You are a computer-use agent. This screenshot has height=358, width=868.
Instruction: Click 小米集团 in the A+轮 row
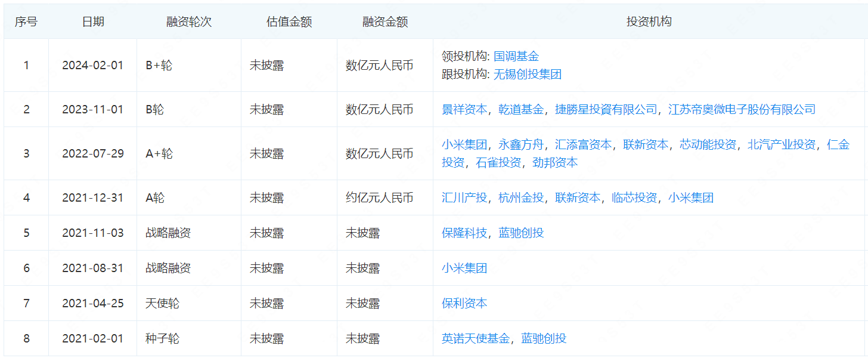point(464,144)
